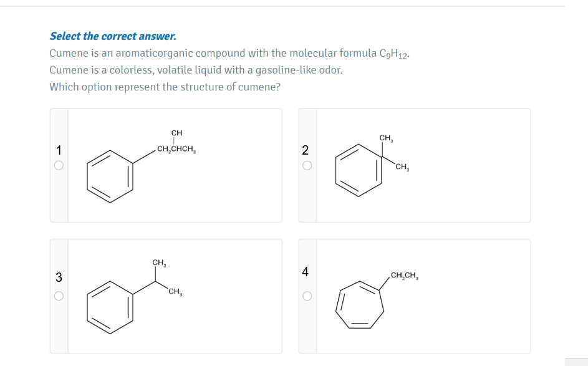Click the number 2 option label
This screenshot has height=366, width=588.
click(305, 150)
